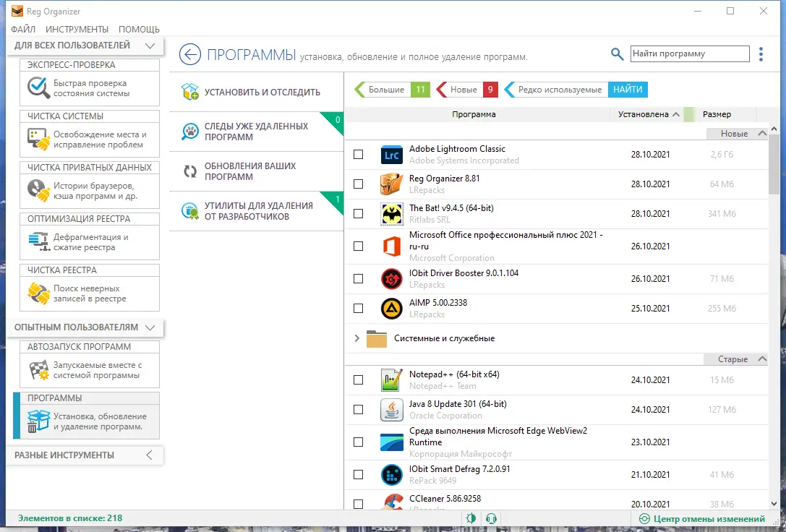
Task: Click the Оптимизация реестра defrag icon
Action: [38, 241]
